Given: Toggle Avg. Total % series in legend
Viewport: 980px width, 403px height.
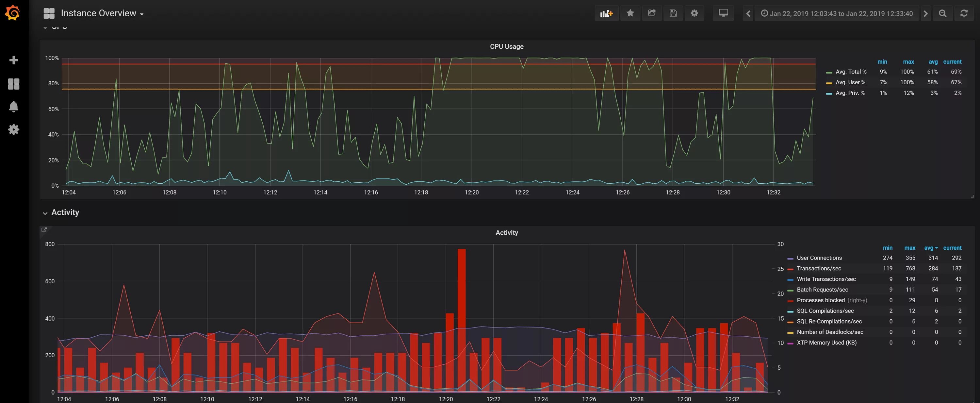Looking at the screenshot, I should (850, 72).
